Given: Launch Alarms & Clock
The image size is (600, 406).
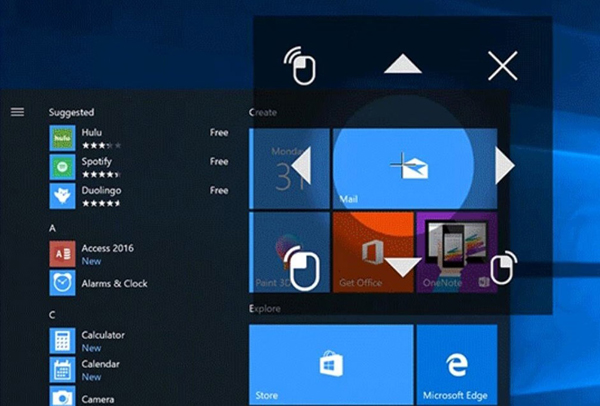Looking at the screenshot, I should pyautogui.click(x=63, y=283).
